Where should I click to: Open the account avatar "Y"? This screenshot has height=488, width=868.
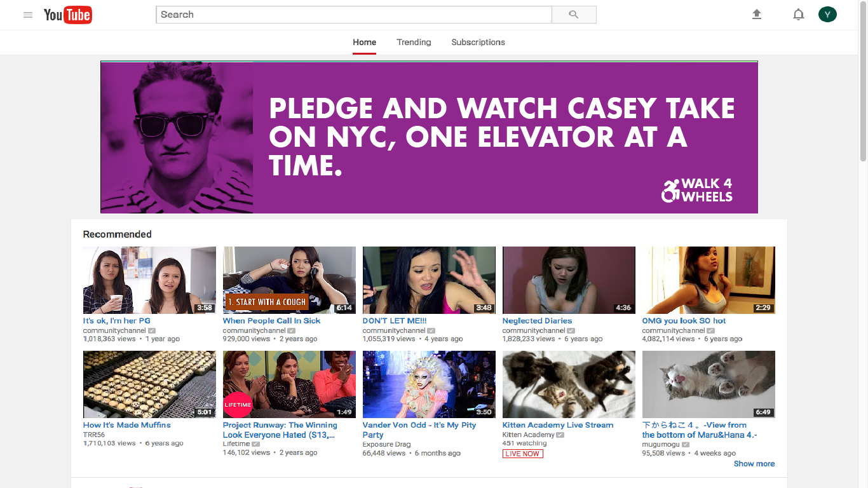click(x=827, y=14)
